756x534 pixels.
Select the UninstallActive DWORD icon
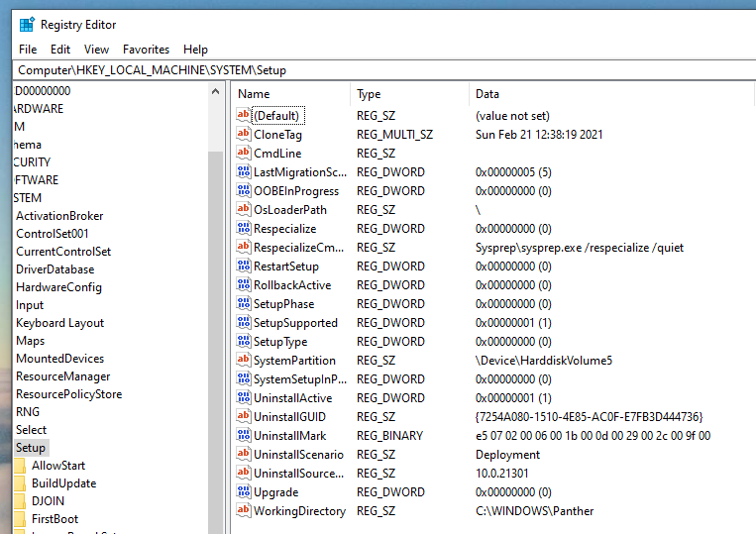[x=244, y=396]
